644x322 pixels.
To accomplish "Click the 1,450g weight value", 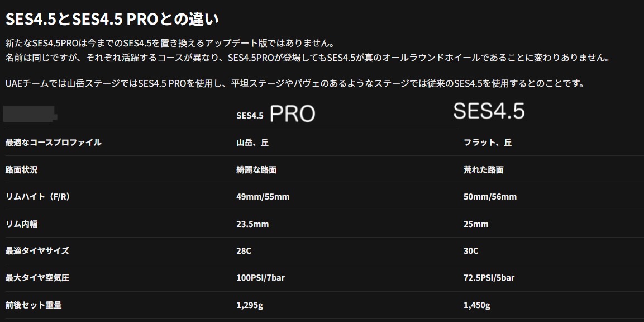I will click(477, 305).
